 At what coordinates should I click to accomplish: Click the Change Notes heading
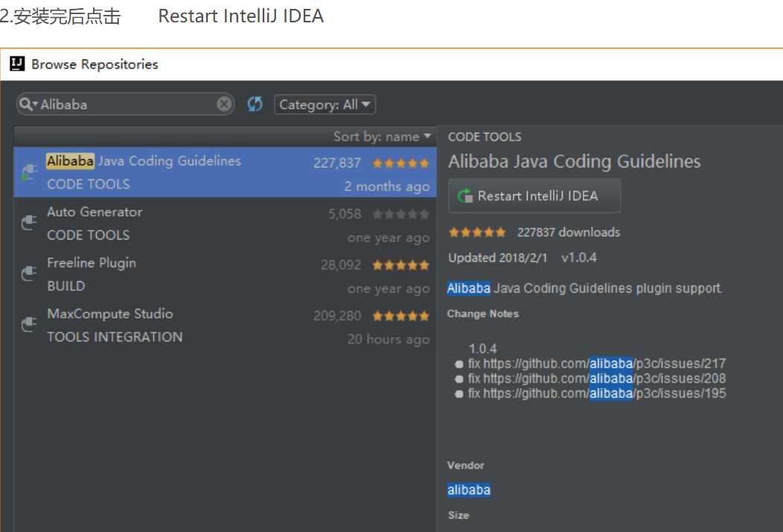pyautogui.click(x=483, y=314)
